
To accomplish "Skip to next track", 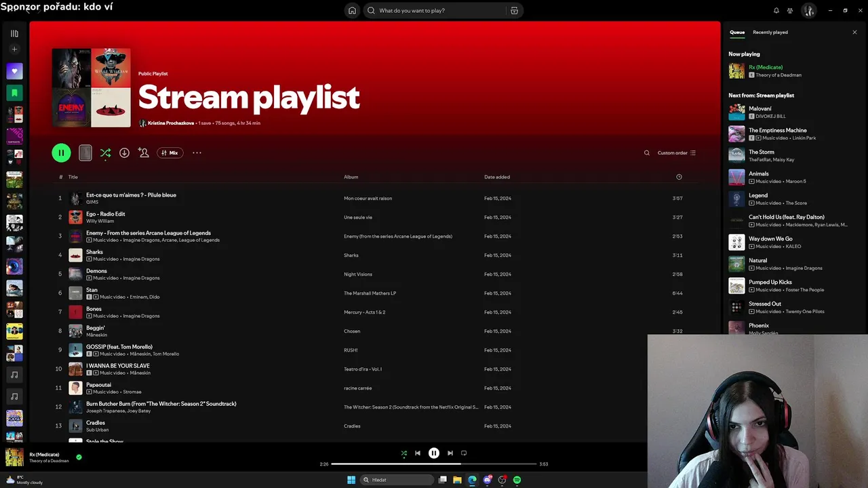I will click(x=450, y=453).
